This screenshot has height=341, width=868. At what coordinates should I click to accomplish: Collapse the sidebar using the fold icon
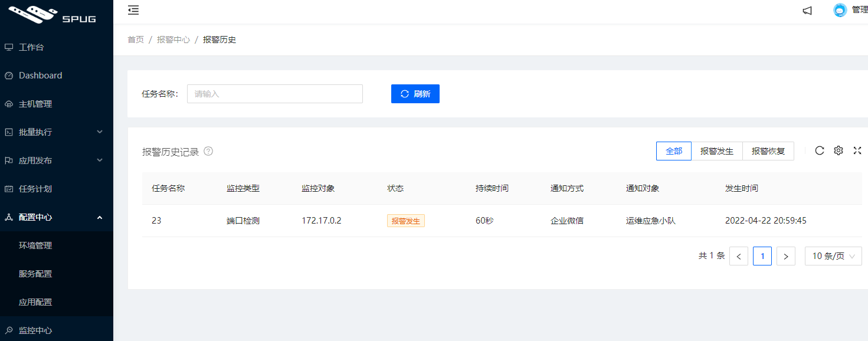pos(133,10)
